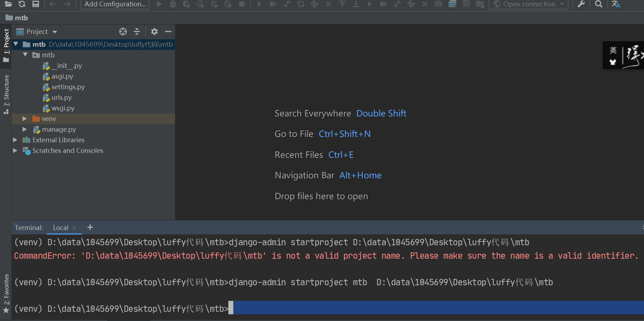Select the root mtb project row with path

[x=93, y=45]
